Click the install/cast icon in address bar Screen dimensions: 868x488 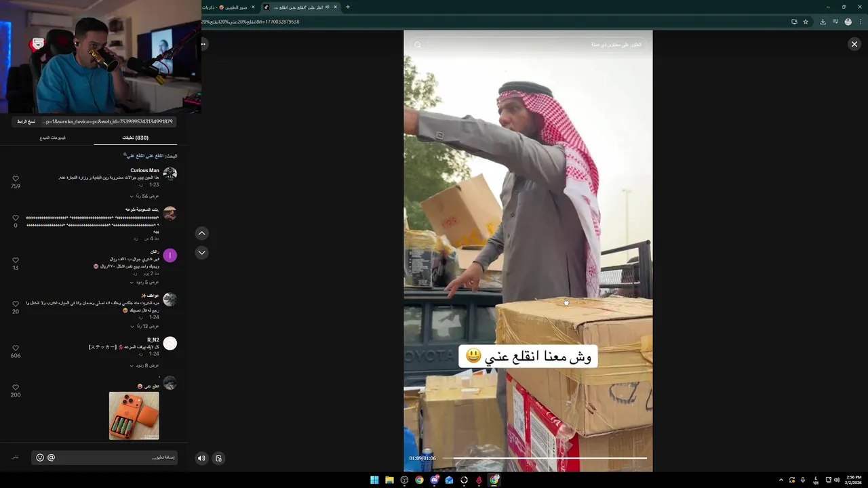(794, 22)
